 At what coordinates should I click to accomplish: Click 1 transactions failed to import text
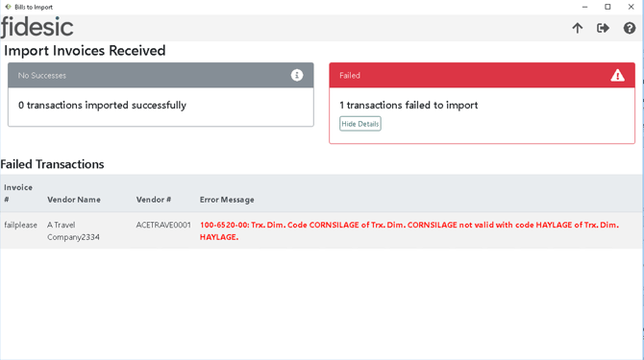(409, 106)
